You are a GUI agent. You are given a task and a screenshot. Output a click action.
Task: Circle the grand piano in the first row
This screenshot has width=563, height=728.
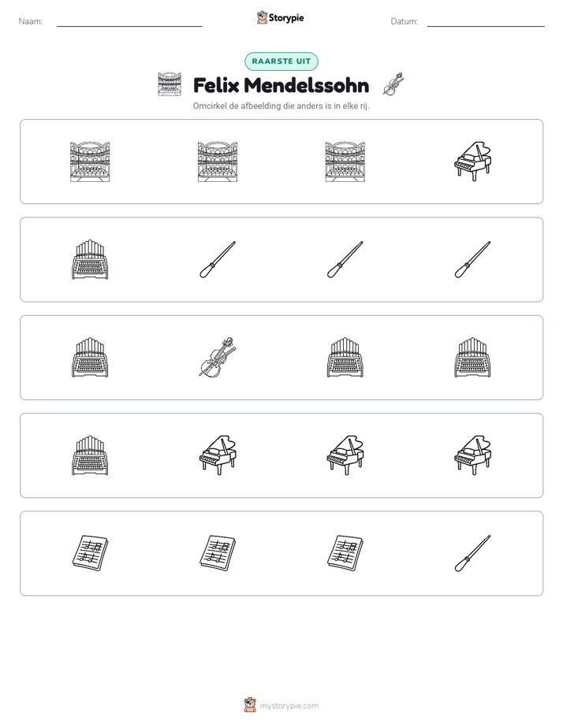pyautogui.click(x=472, y=162)
